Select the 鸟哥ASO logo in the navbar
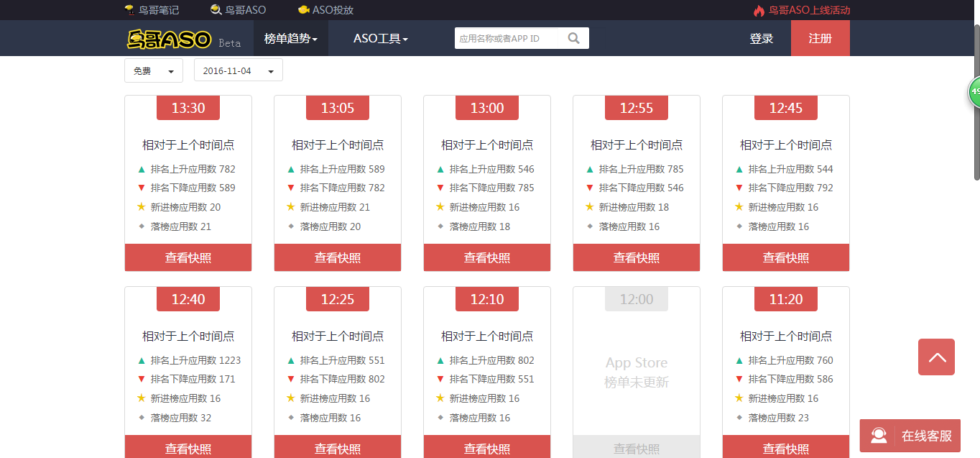 [x=167, y=37]
